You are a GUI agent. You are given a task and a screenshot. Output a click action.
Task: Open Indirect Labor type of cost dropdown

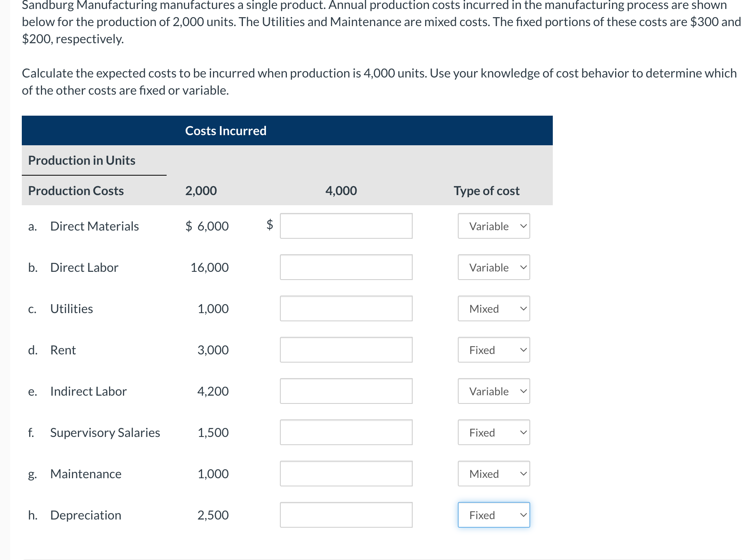click(x=494, y=391)
